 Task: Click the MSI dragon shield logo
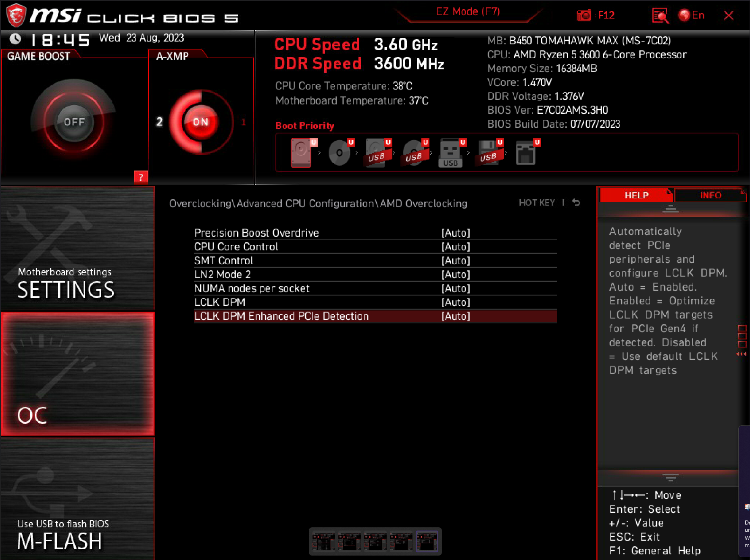pos(16,15)
